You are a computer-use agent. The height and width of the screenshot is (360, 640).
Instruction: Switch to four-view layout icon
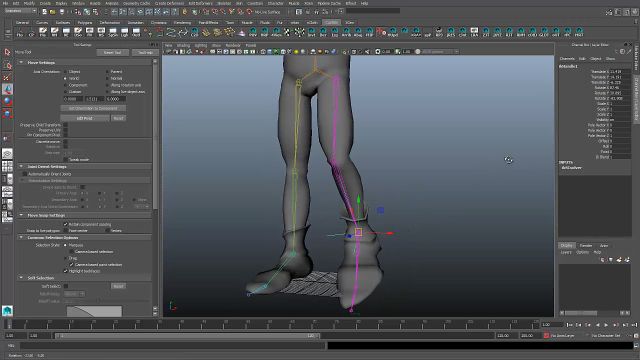7,166
